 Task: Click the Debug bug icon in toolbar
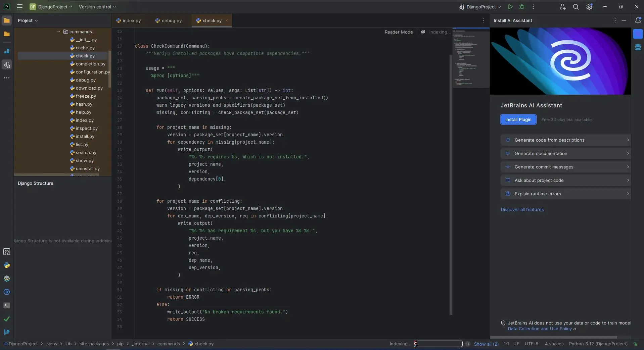tap(522, 7)
